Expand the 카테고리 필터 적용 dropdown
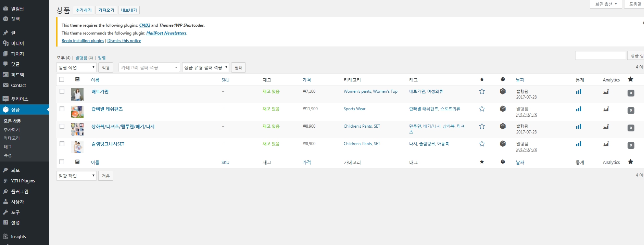This screenshot has height=245, width=644. 149,67
